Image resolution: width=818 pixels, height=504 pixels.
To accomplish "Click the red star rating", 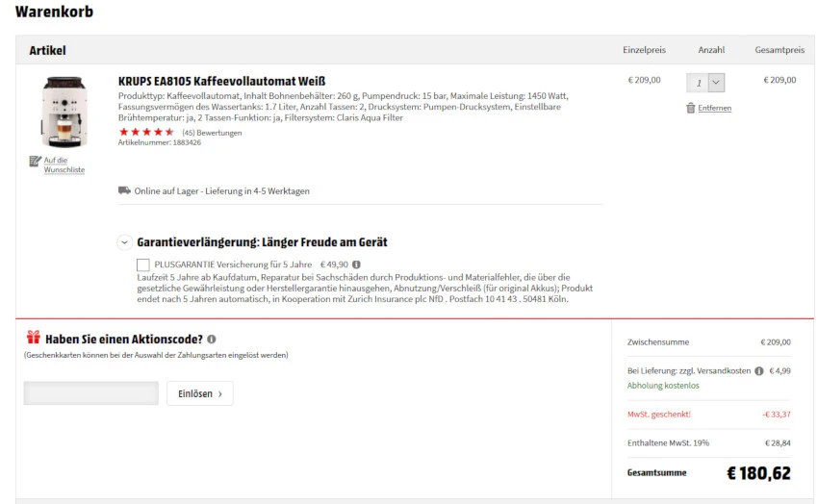I will [x=146, y=133].
